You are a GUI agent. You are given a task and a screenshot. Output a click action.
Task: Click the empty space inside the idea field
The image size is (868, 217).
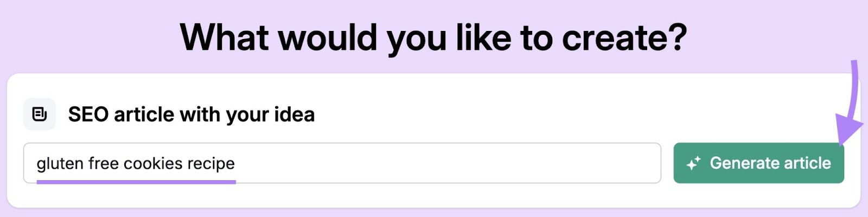click(x=448, y=163)
